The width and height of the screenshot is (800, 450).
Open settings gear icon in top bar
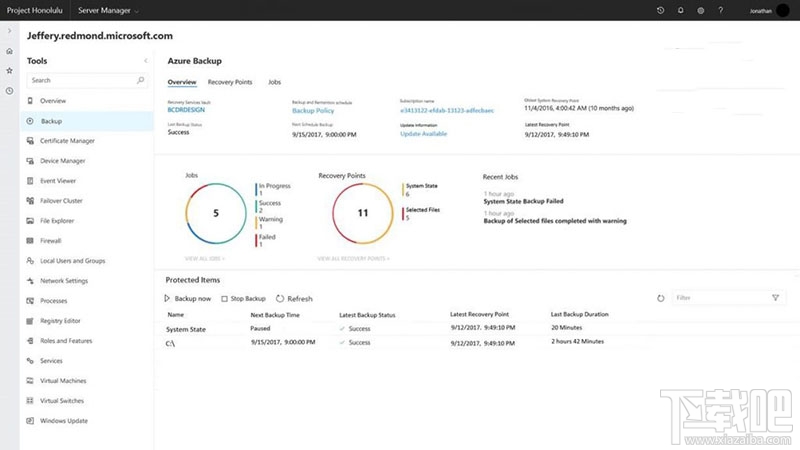(701, 10)
